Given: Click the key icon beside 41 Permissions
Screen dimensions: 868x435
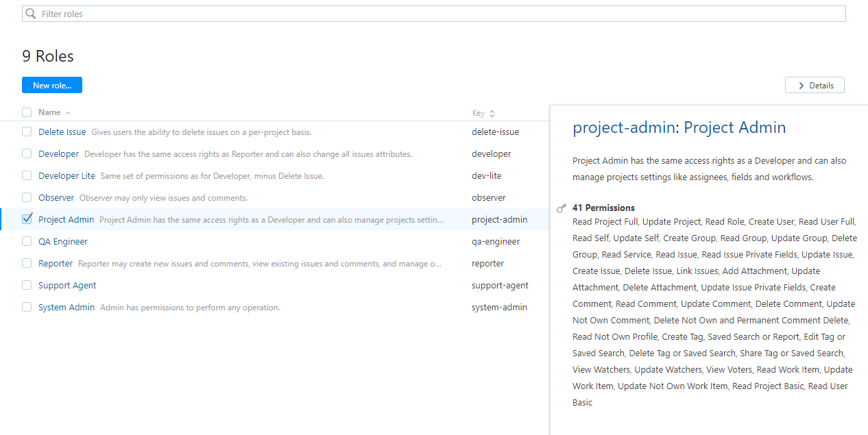Looking at the screenshot, I should tap(561, 208).
